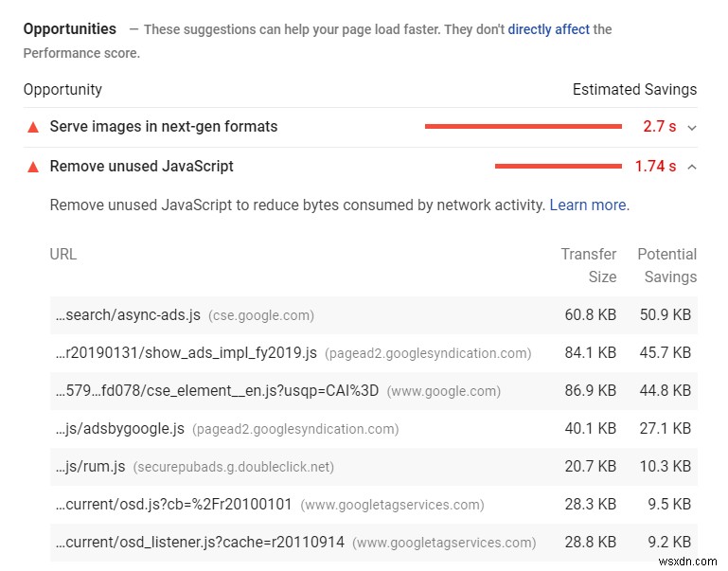Click the red warning triangle beside Remove unused JavaScript

pyautogui.click(x=33, y=167)
